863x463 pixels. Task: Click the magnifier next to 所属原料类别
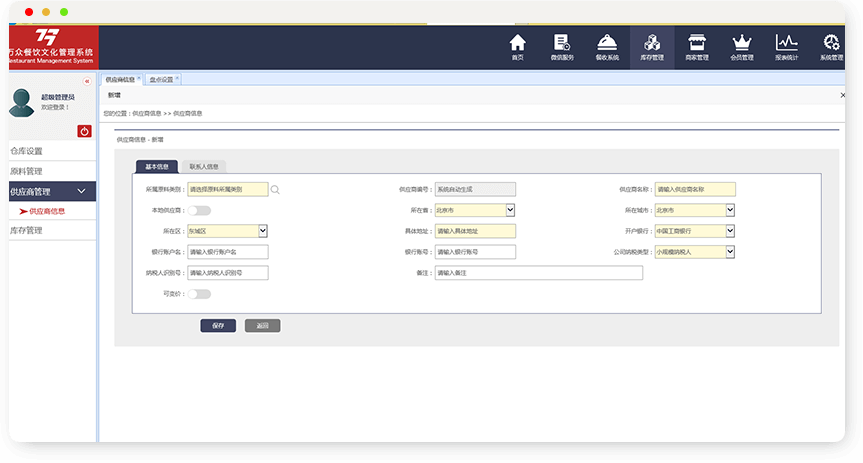click(x=275, y=189)
